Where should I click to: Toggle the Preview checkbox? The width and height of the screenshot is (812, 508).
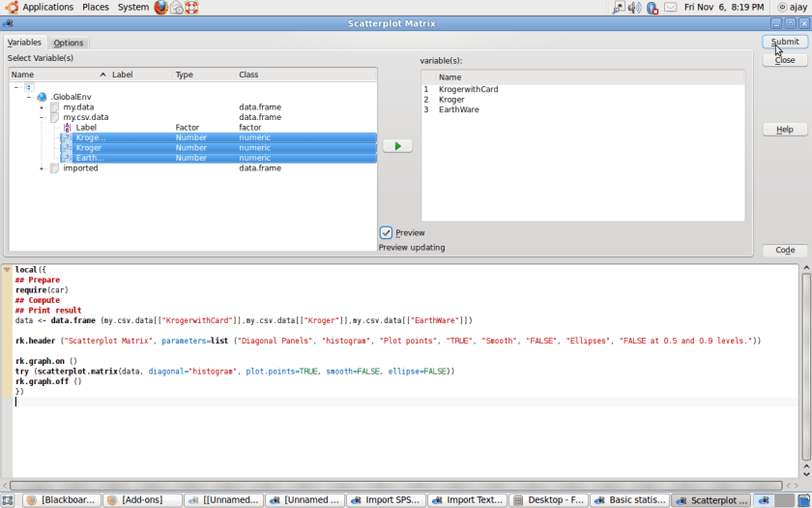point(387,233)
